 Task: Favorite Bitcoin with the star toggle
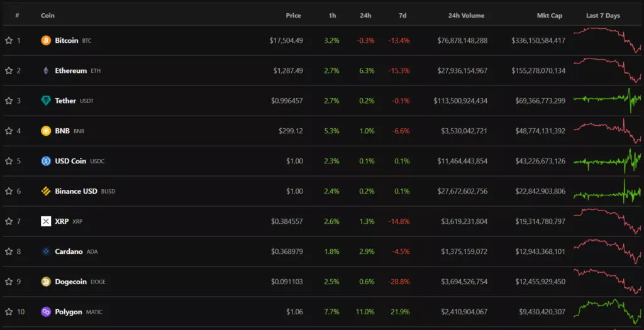[9, 40]
